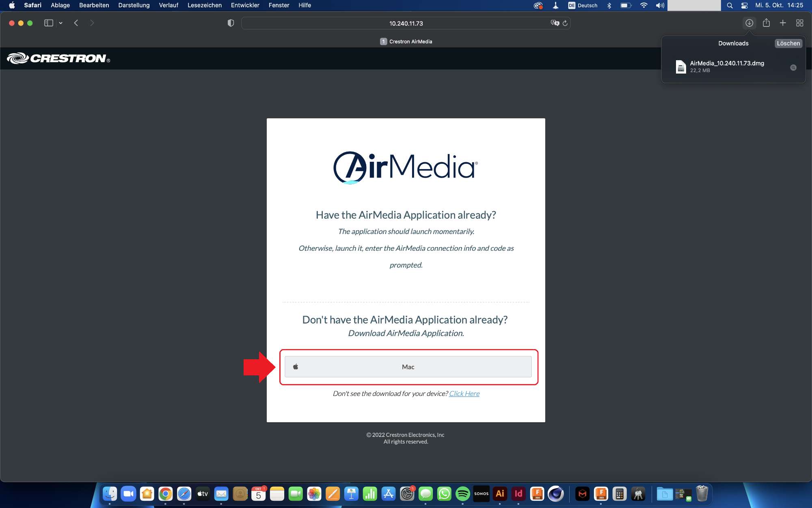
Task: Launch Adobe Illustrator from the Dock
Action: pos(500,494)
